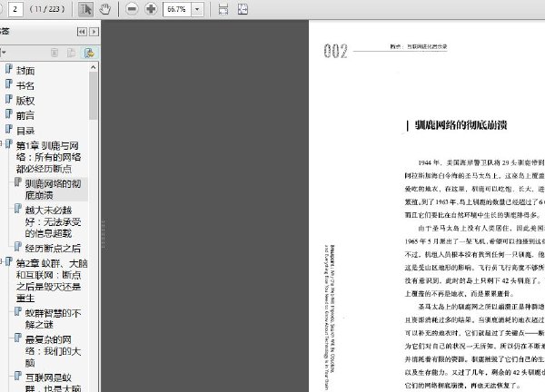545x392 pixels.
Task: Open the bookmarks options dropdown menu
Action: 3,53
